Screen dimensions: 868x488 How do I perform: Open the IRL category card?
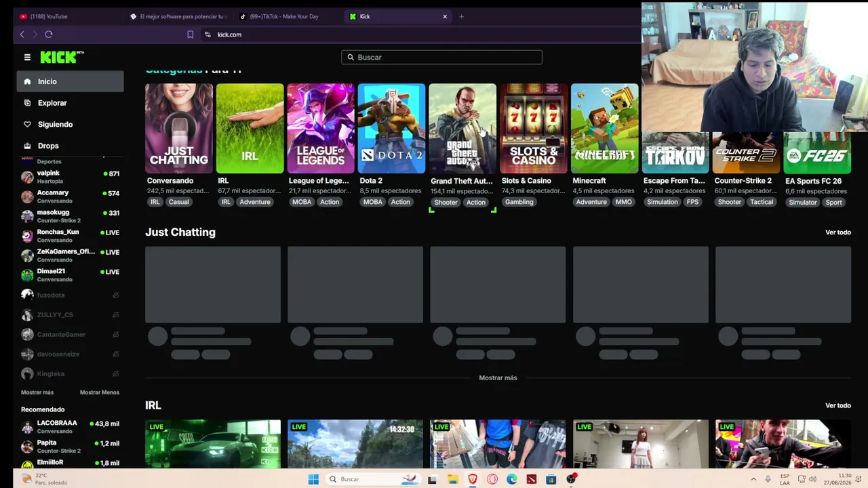(250, 129)
